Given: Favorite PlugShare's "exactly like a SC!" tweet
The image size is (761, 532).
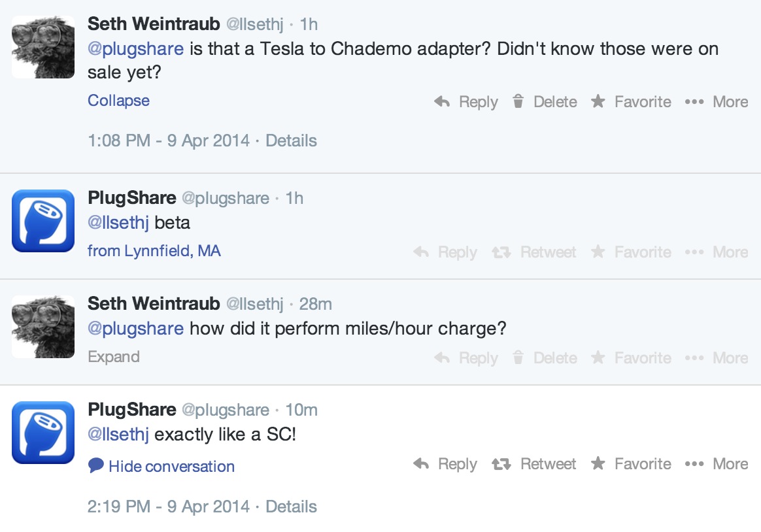Looking at the screenshot, I should click(631, 464).
